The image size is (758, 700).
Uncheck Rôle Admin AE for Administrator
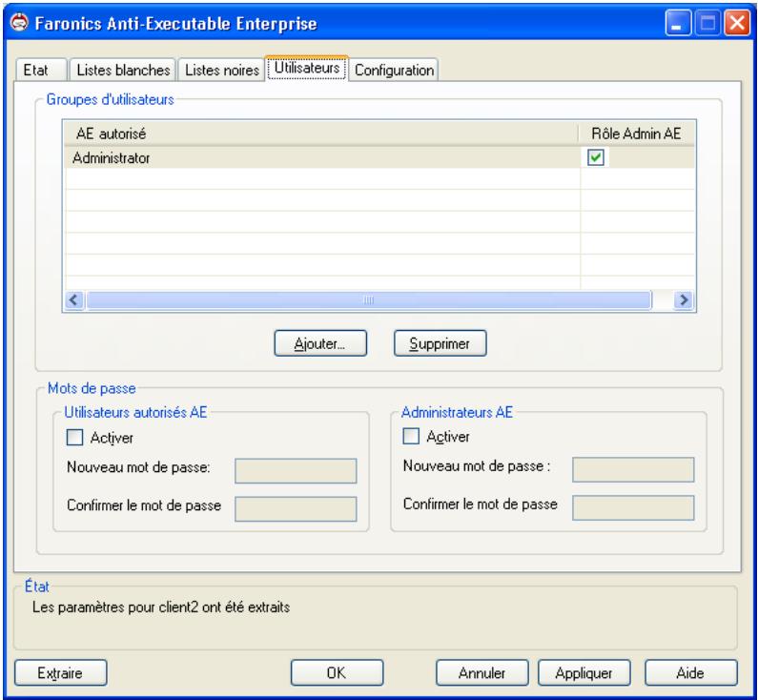tap(596, 157)
